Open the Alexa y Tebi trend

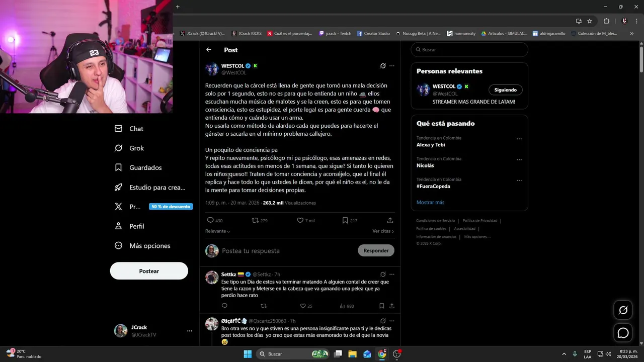point(431,145)
